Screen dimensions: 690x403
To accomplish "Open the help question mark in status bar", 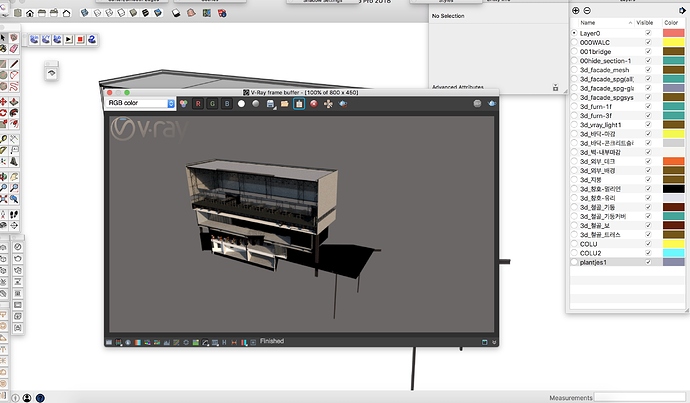I will click(40, 398).
